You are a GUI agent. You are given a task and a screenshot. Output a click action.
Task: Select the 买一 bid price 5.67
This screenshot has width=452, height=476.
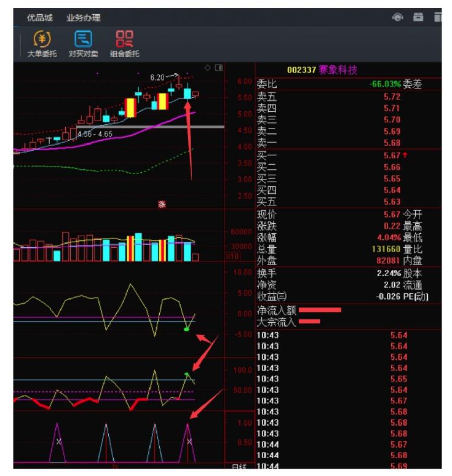(391, 156)
